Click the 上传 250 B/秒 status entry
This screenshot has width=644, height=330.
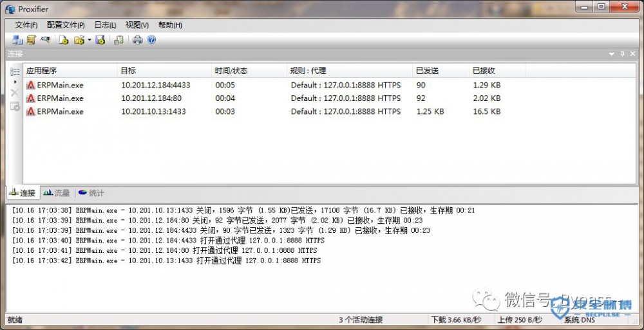coord(520,320)
